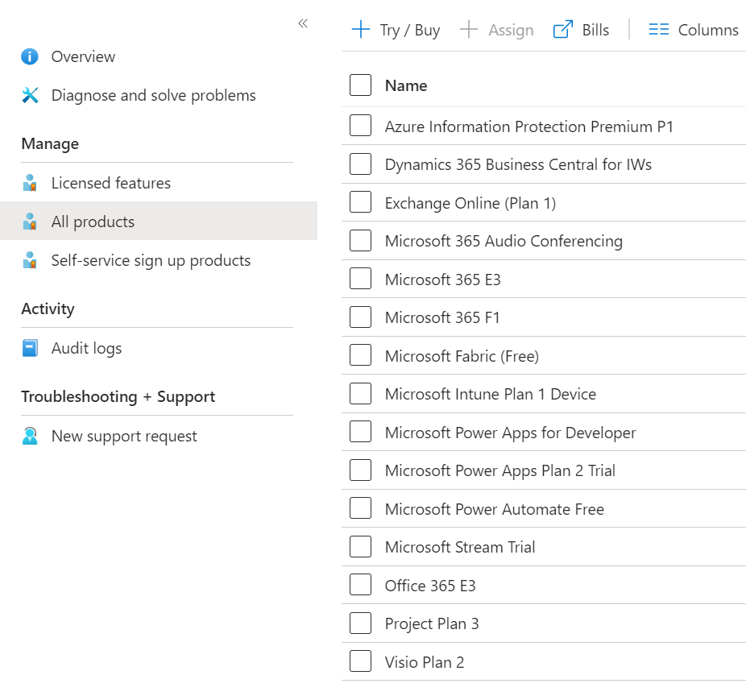The height and width of the screenshot is (700, 746).
Task: Check Azure Information Protection Premium P1 row
Action: coord(361,125)
